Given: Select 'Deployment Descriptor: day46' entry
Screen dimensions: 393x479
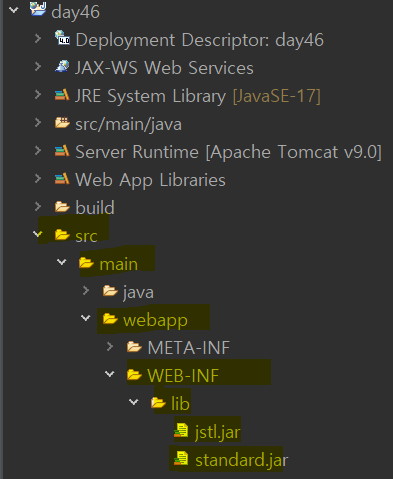Looking at the screenshot, I should [x=199, y=40].
